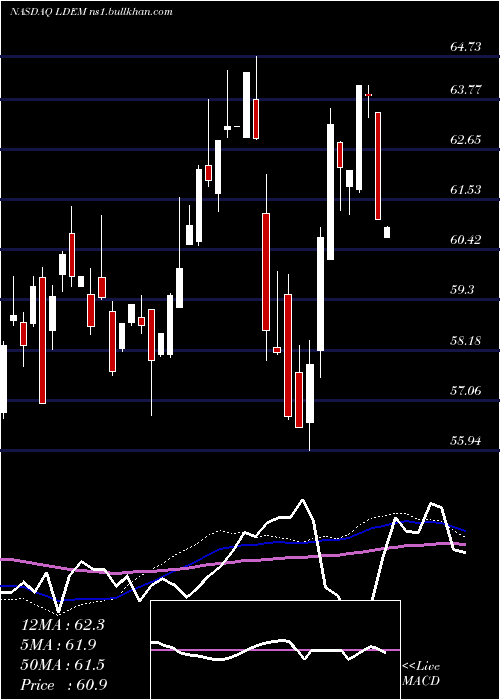The width and height of the screenshot is (500, 700).
Task: Click the tall red candle just before the last candle
Action: pyautogui.click(x=378, y=166)
